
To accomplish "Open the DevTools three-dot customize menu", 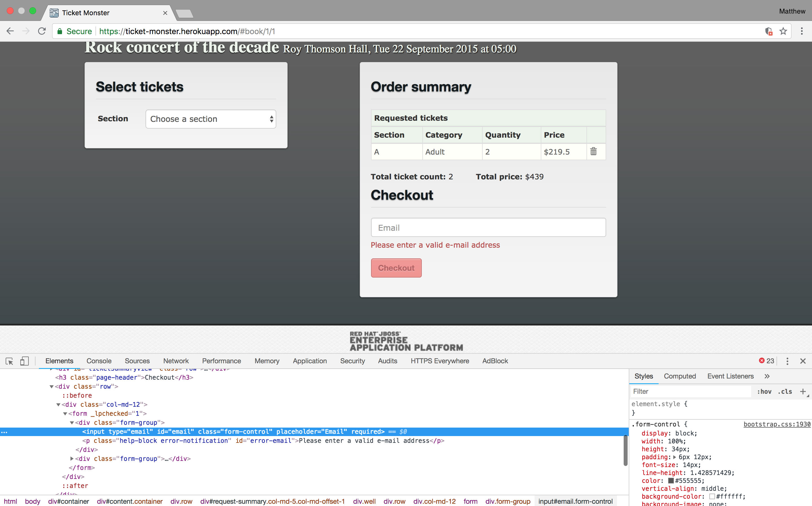I will pos(787,361).
